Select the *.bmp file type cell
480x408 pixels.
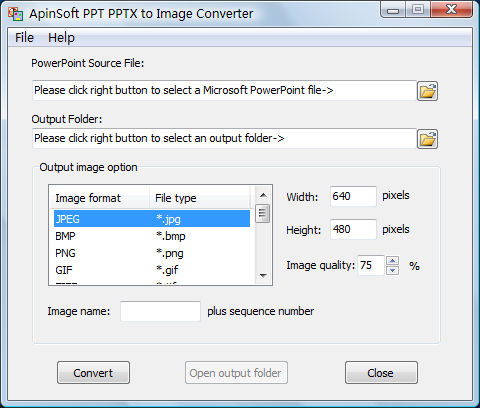point(171,236)
